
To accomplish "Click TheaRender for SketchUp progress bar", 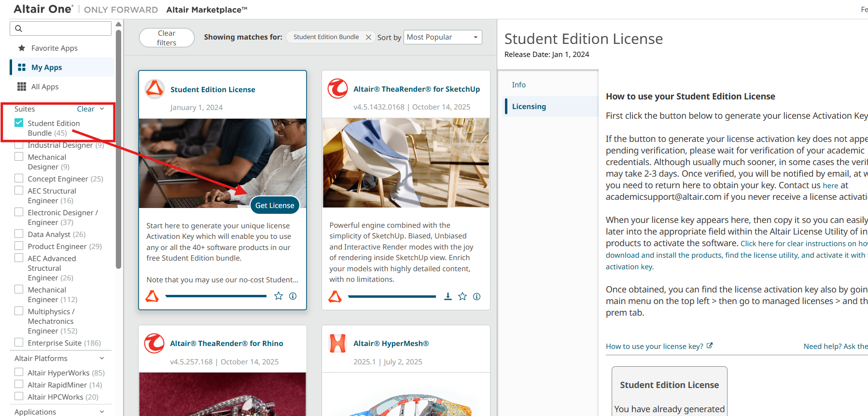I will click(392, 296).
